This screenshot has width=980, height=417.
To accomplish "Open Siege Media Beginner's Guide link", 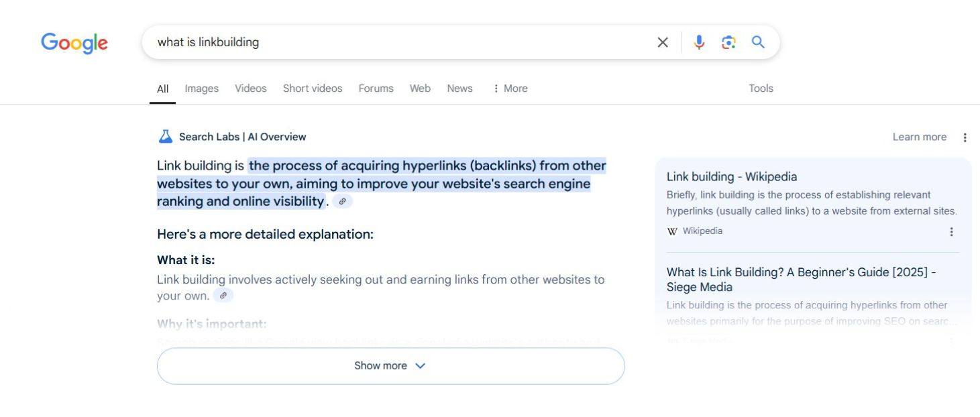I will tap(801, 280).
